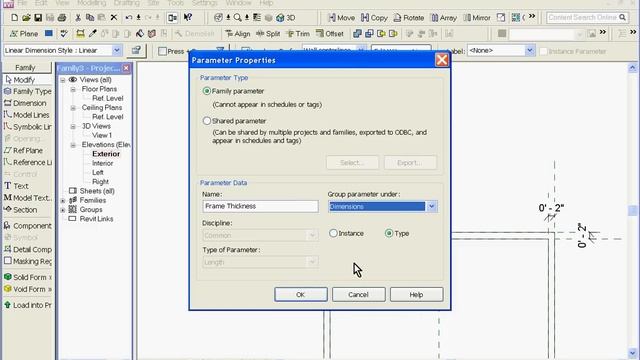Select Revit Links in project browser
The width and height of the screenshot is (640, 360).
[96, 219]
